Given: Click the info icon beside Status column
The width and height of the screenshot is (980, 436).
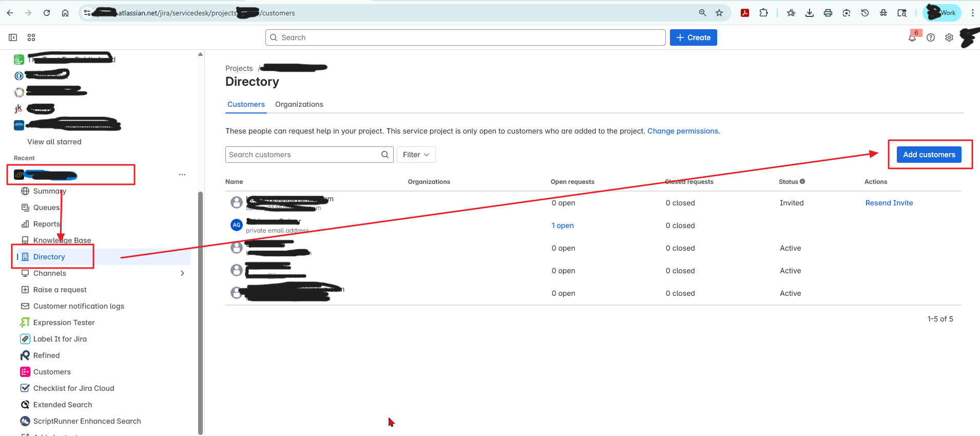Looking at the screenshot, I should tap(802, 181).
